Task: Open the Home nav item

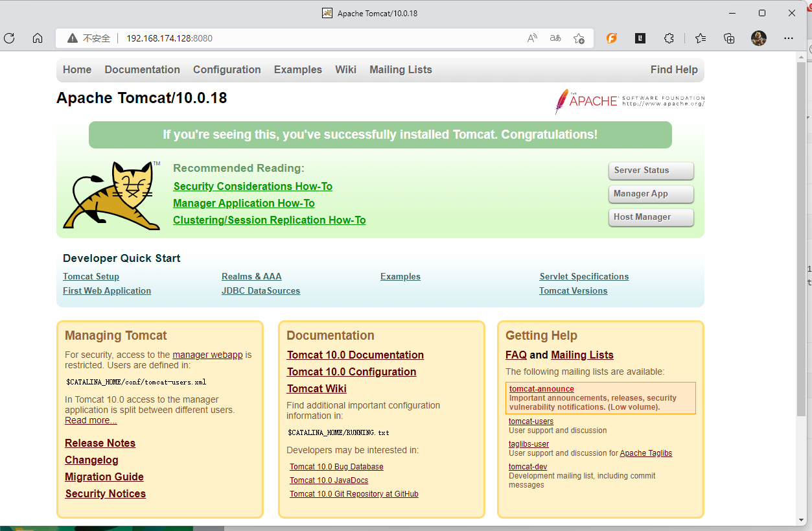Action: pos(77,70)
